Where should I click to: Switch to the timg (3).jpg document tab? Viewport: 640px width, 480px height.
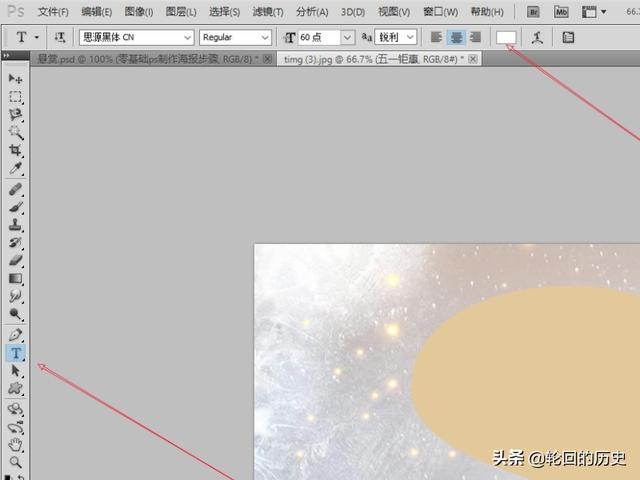(x=372, y=59)
